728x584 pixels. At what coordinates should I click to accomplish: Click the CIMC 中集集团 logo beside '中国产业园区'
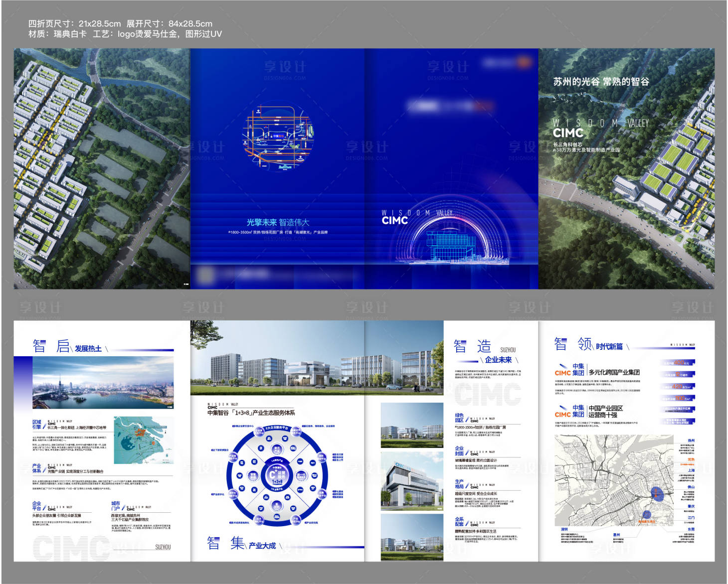569,411
